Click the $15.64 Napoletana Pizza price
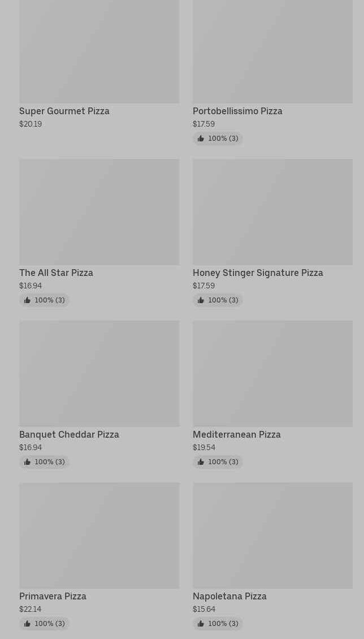The height and width of the screenshot is (639, 364). click(x=204, y=610)
